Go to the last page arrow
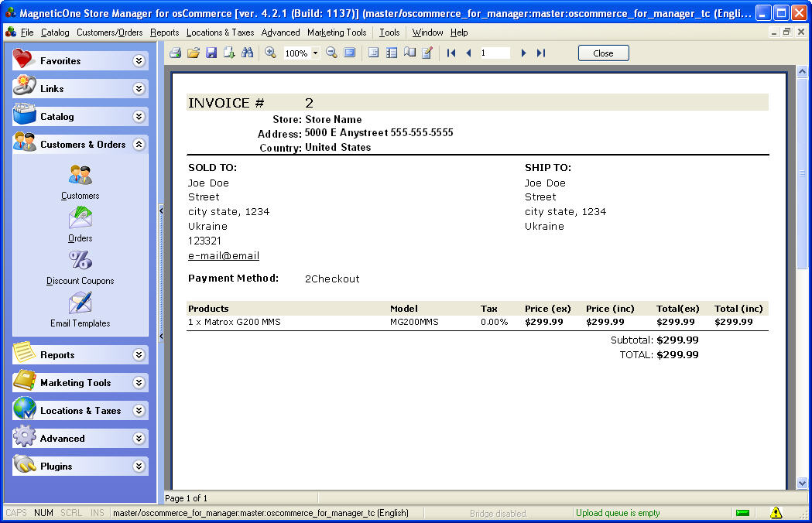This screenshot has height=523, width=812. (541, 53)
